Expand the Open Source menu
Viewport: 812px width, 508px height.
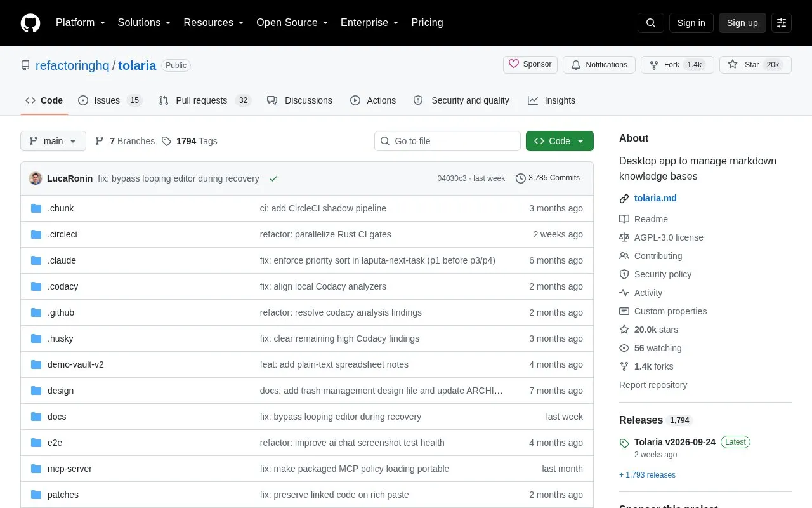292,23
